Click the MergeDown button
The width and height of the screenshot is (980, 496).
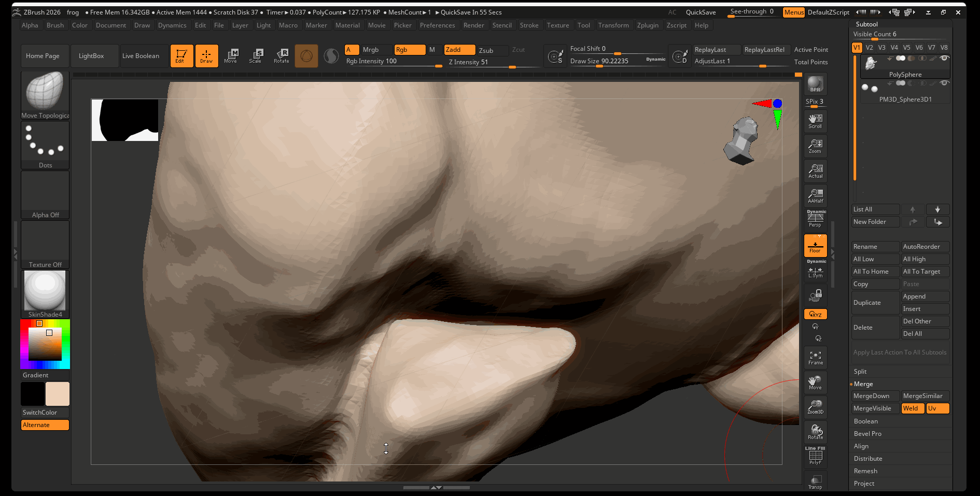point(875,396)
